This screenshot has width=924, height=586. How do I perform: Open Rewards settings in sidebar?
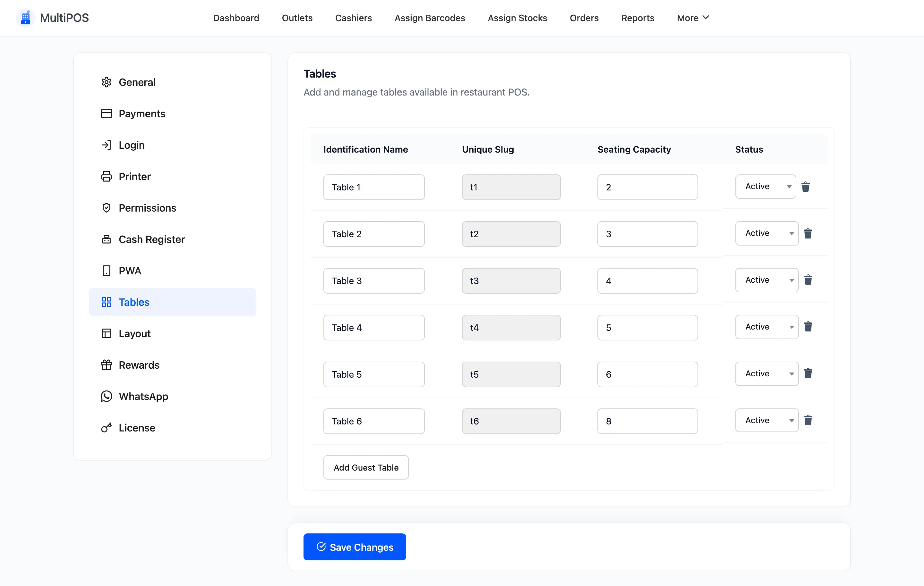[172, 365]
